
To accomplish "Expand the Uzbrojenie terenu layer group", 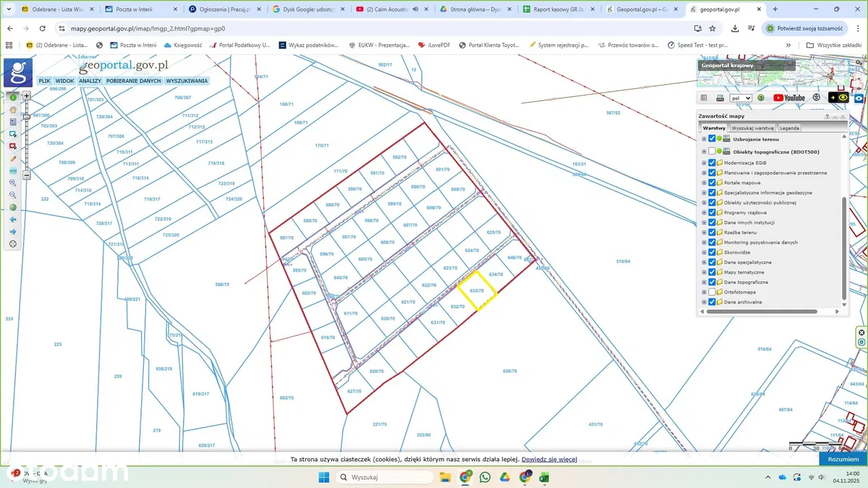I will click(704, 139).
